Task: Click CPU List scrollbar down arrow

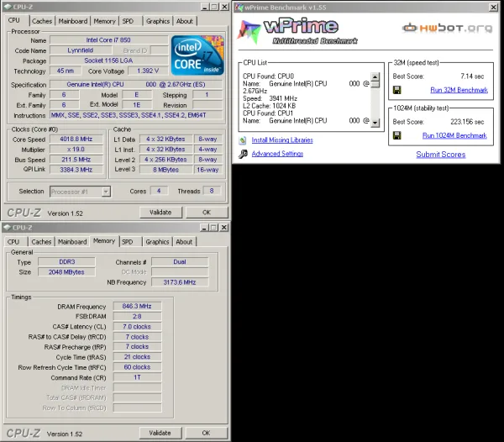Action: tap(375, 123)
